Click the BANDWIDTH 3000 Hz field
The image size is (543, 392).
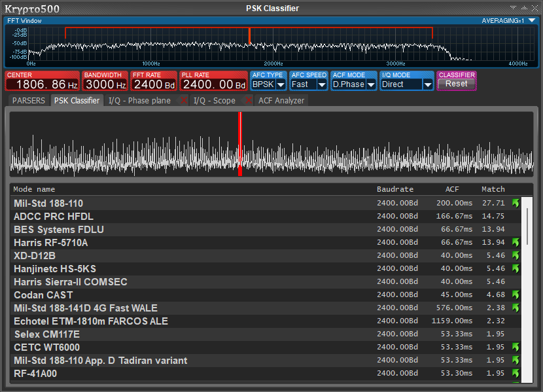105,84
